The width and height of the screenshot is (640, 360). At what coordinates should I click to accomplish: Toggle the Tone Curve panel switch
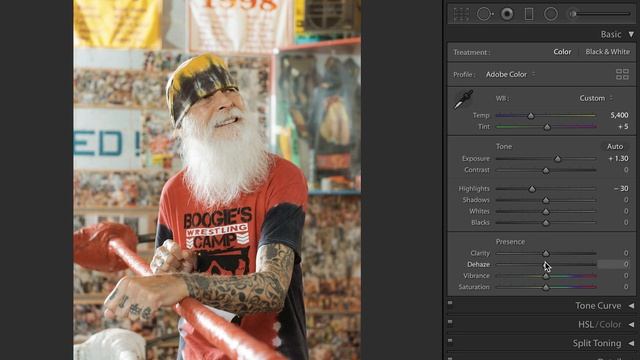coord(450,303)
